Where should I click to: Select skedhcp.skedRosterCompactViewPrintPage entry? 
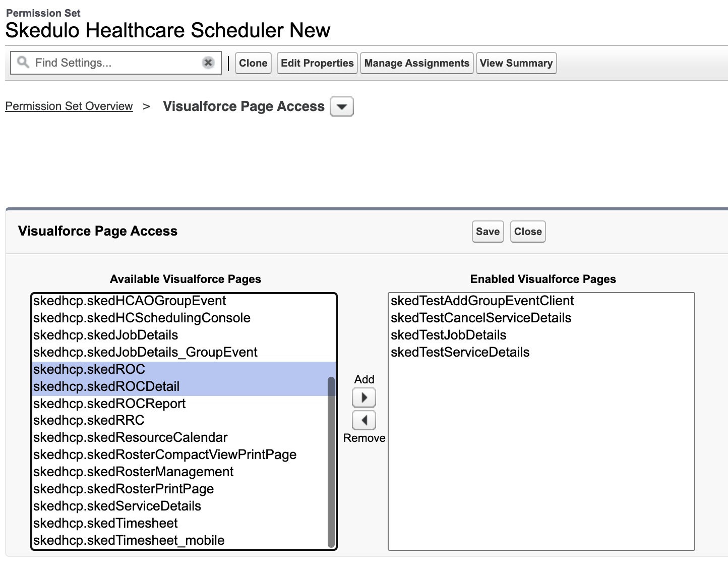point(179,455)
